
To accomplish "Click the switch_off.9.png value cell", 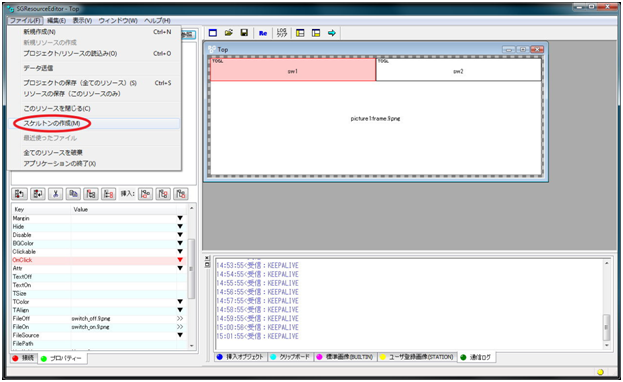I will coord(124,318).
